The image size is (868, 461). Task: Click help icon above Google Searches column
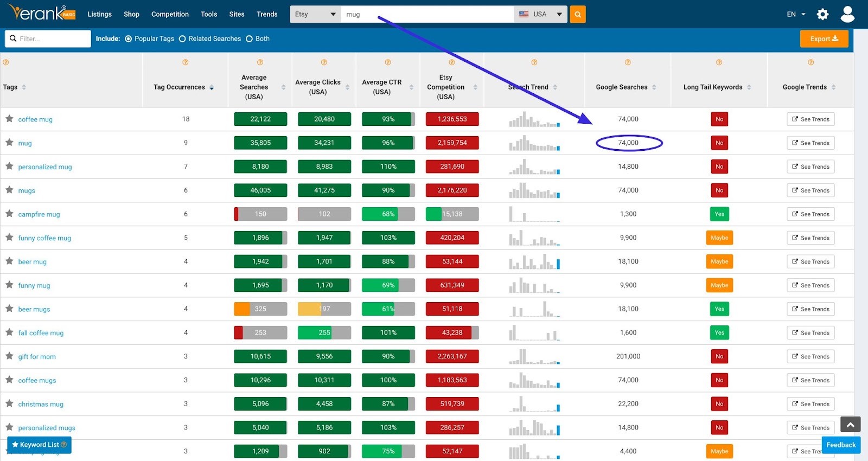click(x=628, y=62)
